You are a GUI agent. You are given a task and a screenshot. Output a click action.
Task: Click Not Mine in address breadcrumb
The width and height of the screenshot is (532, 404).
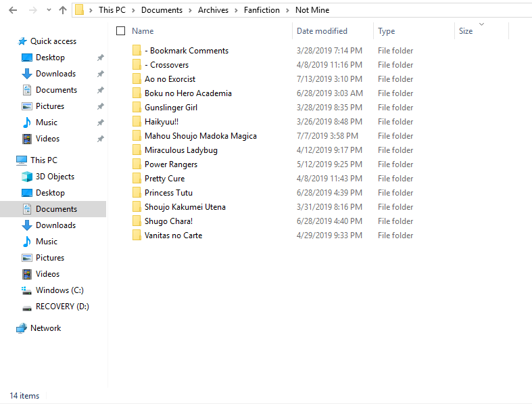coord(312,10)
